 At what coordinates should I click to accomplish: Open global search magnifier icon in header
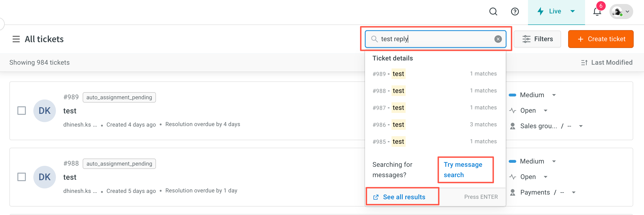[493, 12]
